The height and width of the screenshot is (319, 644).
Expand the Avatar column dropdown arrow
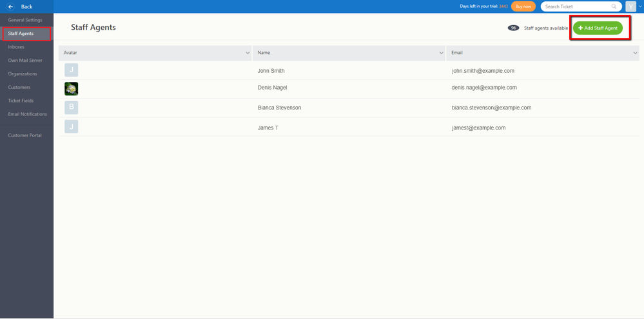248,53
